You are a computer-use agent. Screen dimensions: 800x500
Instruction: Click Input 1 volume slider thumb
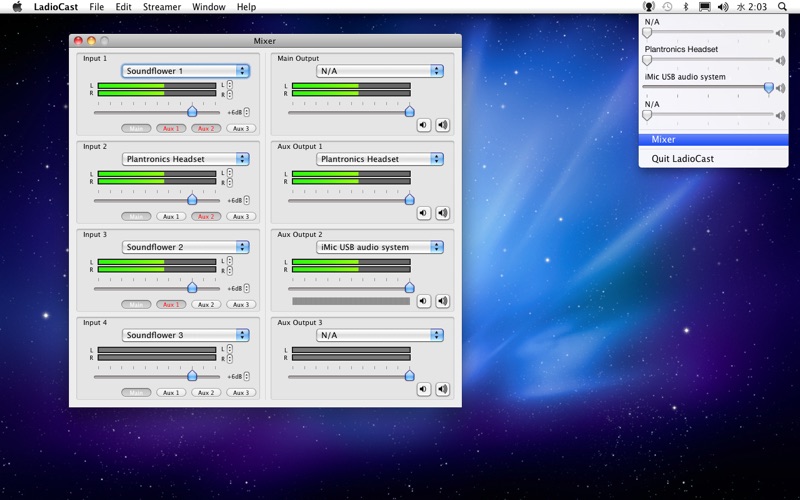point(192,111)
